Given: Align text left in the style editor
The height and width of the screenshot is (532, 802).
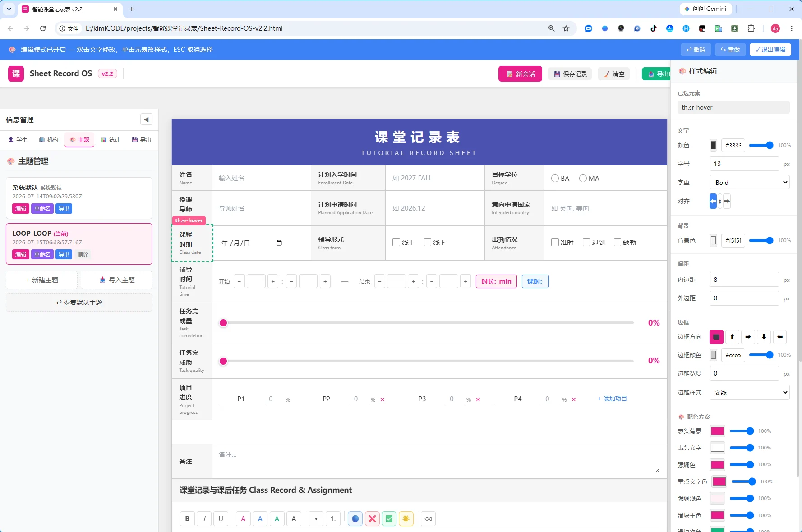Looking at the screenshot, I should [713, 201].
